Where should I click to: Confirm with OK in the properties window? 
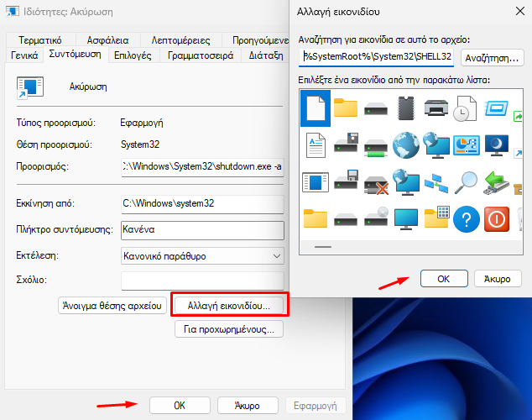click(x=180, y=406)
